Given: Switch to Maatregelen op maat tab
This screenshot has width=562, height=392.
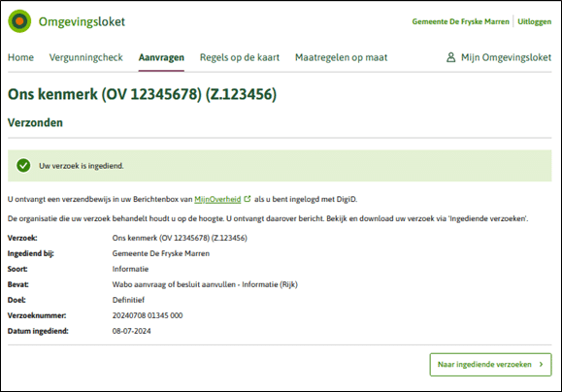Looking at the screenshot, I should pyautogui.click(x=342, y=57).
